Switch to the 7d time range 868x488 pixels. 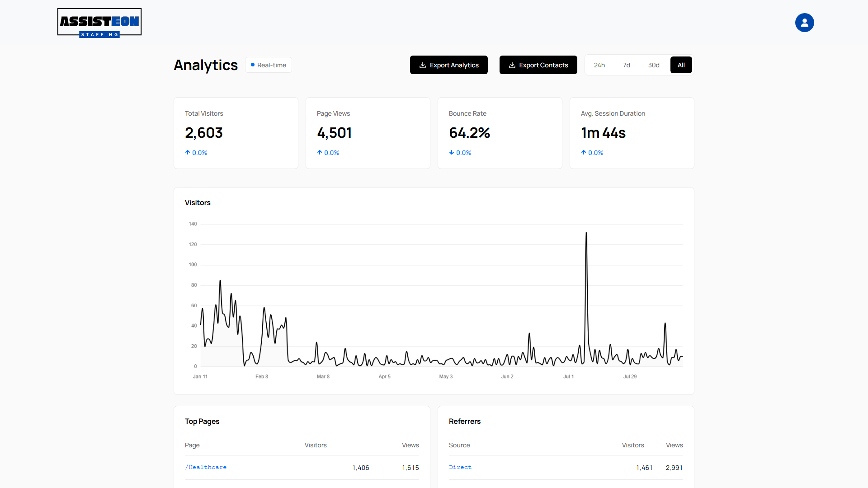(x=627, y=65)
